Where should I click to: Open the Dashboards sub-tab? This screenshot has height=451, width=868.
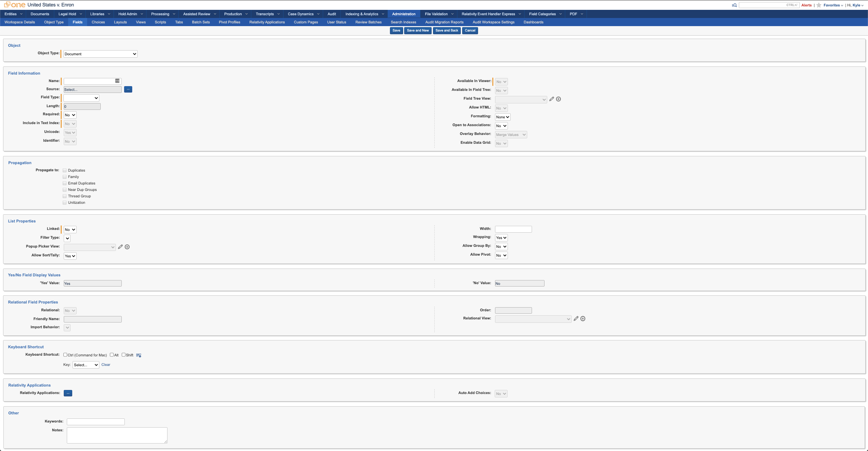[533, 22]
